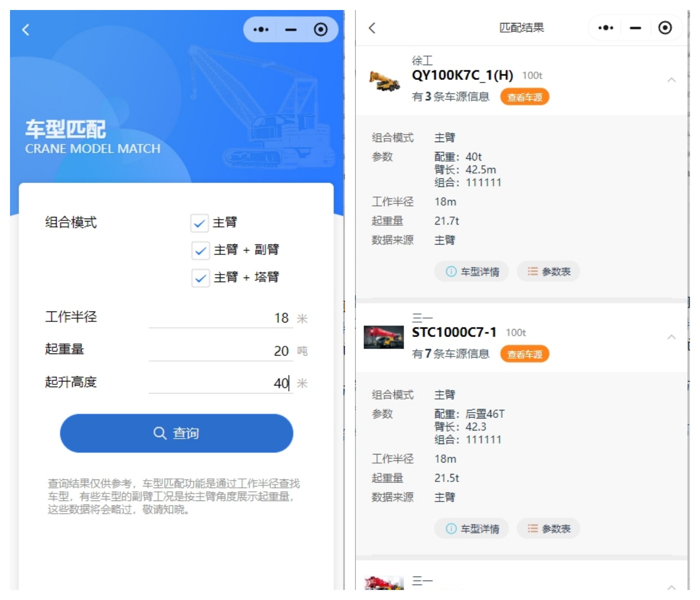Image resolution: width=700 pixels, height=600 pixels.
Task: Click 臂长: 42.5m parameter text
Action: point(465,169)
